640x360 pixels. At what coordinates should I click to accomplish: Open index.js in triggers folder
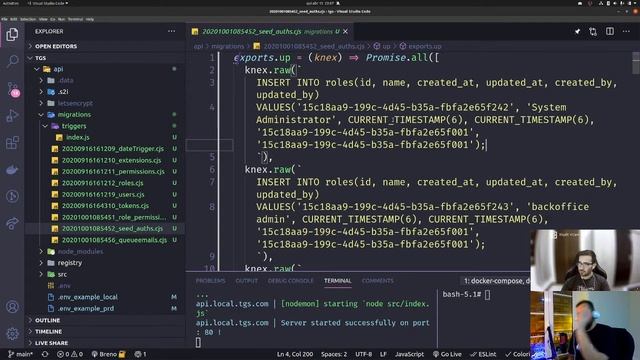(x=105, y=138)
